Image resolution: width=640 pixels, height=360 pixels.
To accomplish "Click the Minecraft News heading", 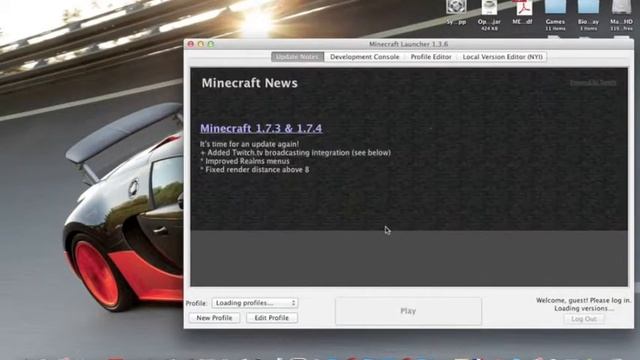I will click(x=249, y=83).
